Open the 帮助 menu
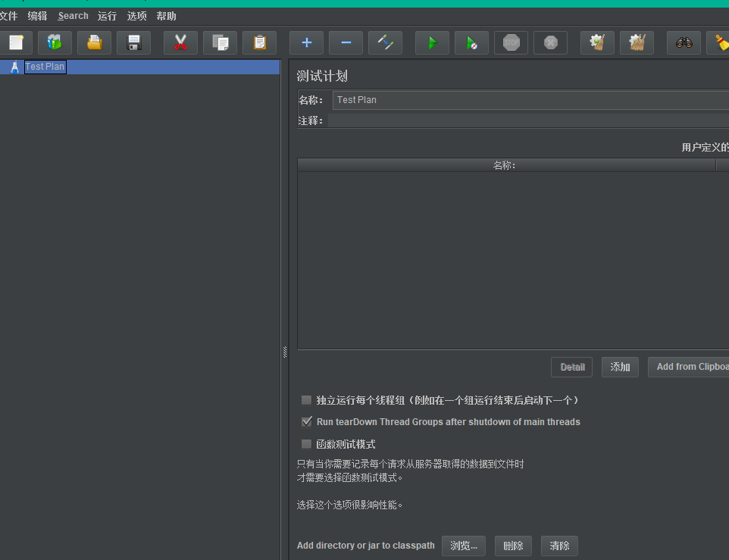The height and width of the screenshot is (560, 729). (x=167, y=16)
